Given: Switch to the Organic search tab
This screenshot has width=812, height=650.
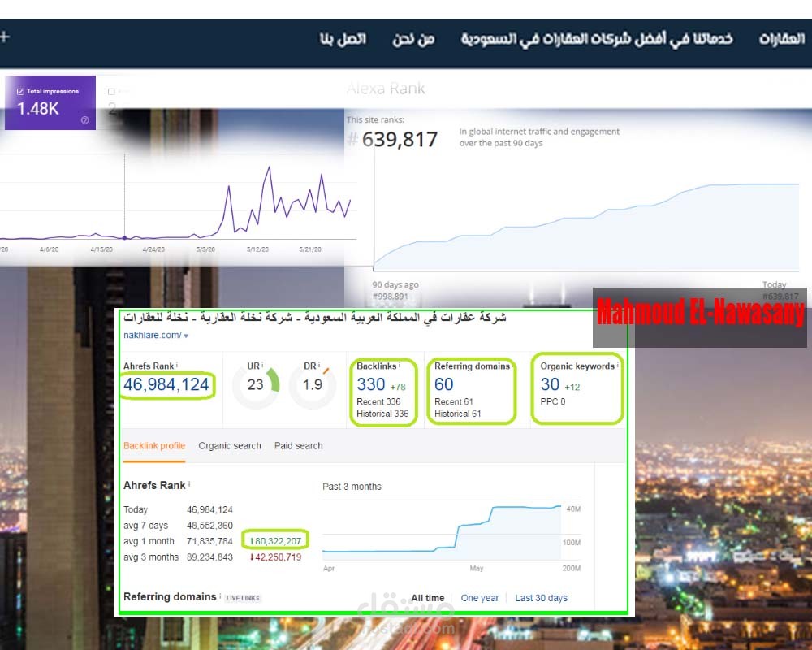Looking at the screenshot, I should click(x=230, y=446).
